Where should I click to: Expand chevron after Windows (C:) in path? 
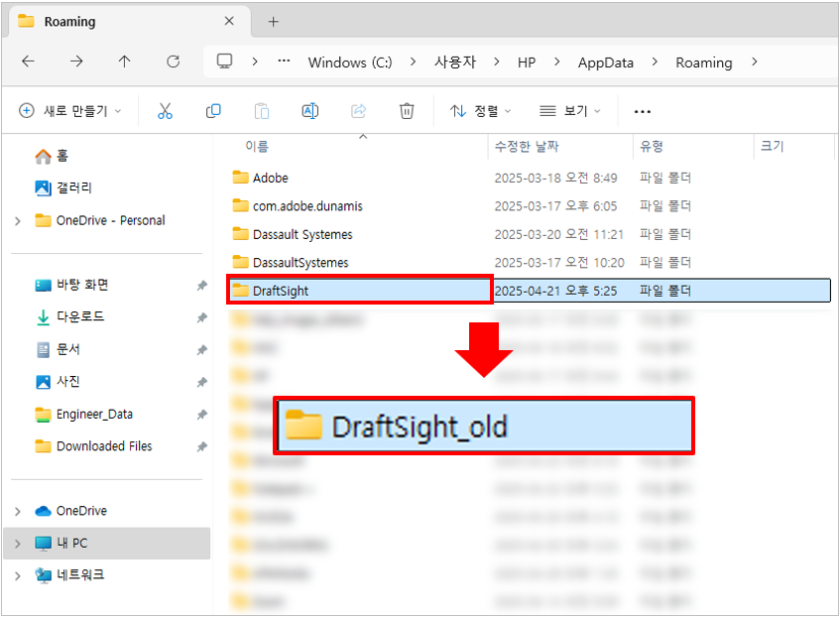413,62
